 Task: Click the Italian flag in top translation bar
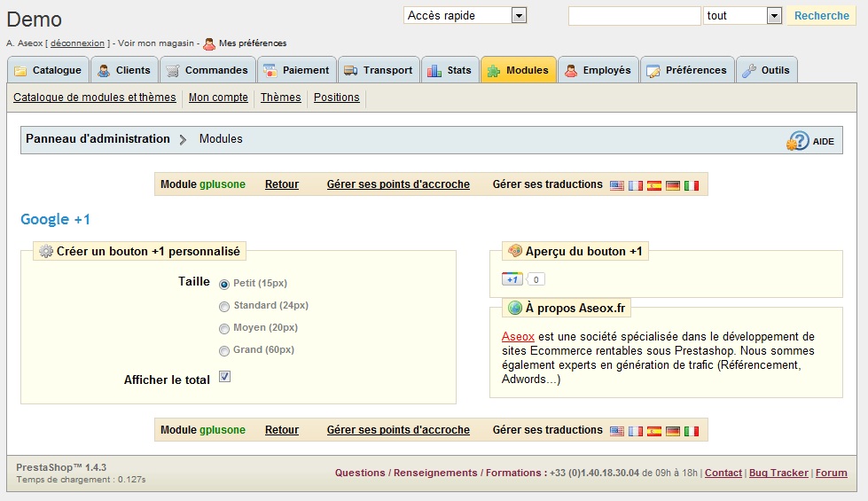pos(692,185)
